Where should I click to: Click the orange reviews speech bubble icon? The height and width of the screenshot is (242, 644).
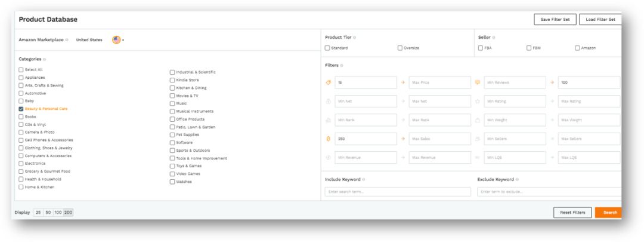tap(478, 82)
